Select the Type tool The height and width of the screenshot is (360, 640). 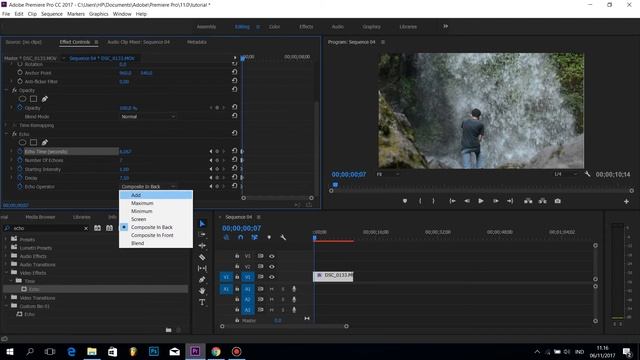pyautogui.click(x=202, y=302)
